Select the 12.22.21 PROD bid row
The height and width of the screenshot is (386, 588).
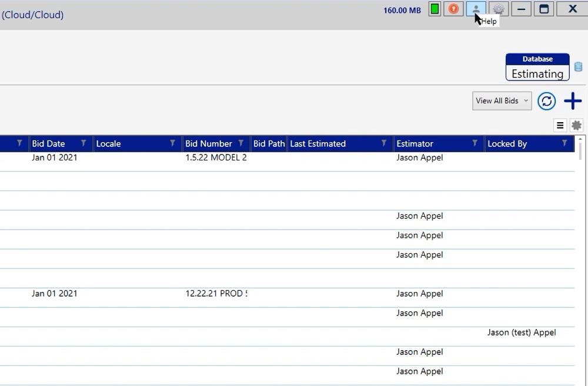[x=216, y=294]
